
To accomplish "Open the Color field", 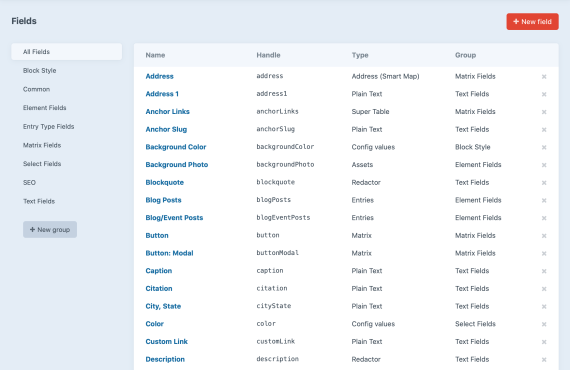I will tap(154, 324).
